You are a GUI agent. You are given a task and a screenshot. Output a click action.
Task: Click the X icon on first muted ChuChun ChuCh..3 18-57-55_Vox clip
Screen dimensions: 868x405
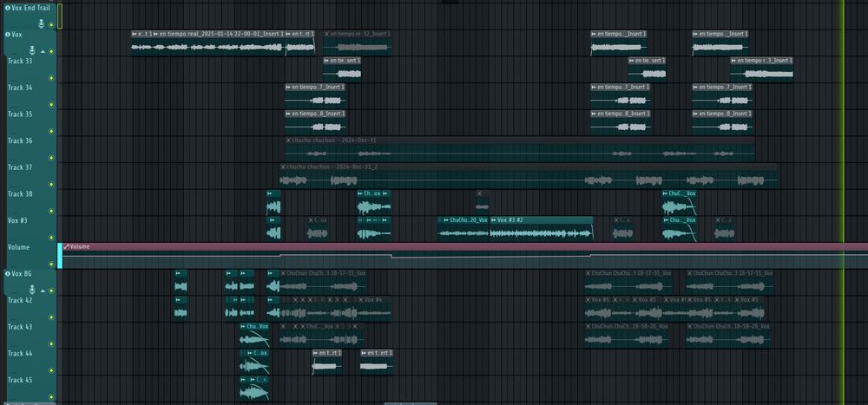[x=283, y=273]
